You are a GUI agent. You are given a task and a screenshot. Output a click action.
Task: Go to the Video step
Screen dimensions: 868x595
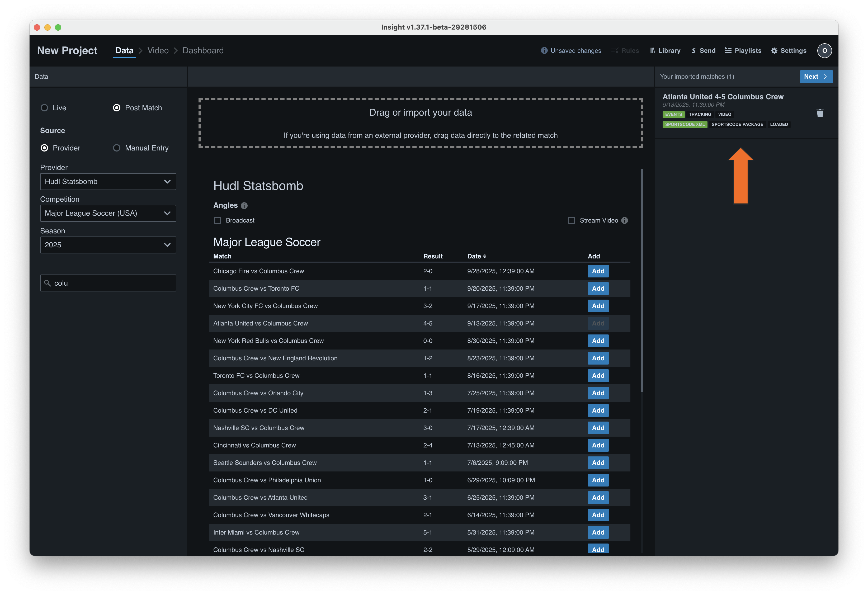coord(158,50)
